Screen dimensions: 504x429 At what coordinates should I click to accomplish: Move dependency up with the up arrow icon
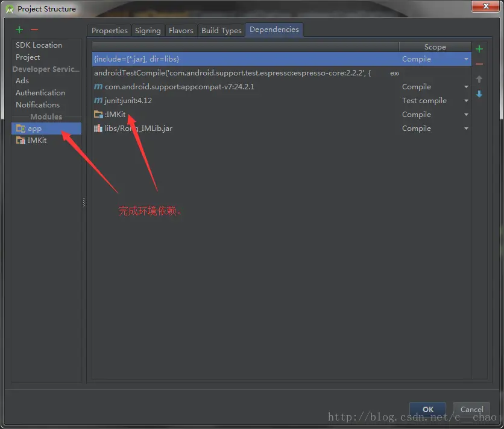479,79
